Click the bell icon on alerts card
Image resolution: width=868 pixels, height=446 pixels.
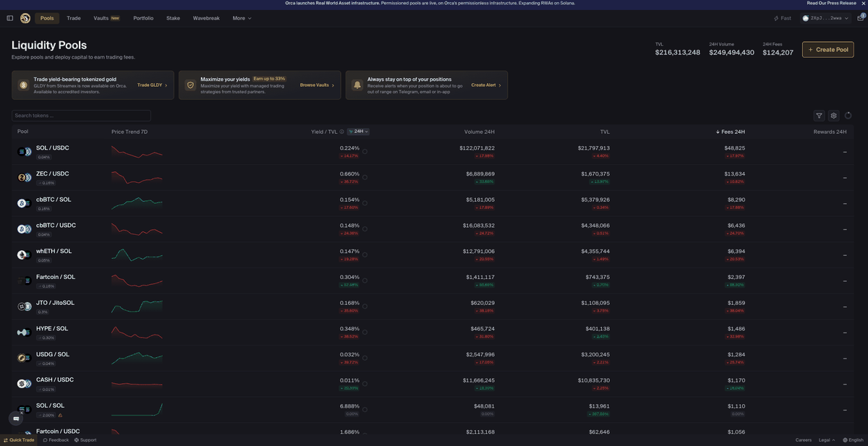pyautogui.click(x=357, y=85)
